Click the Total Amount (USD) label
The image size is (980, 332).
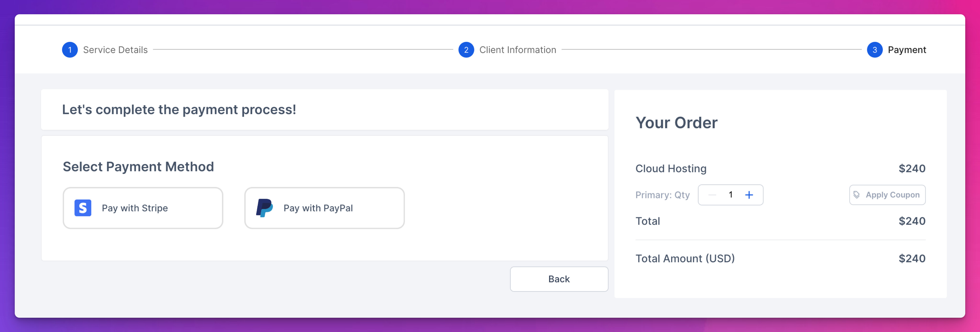coord(685,259)
